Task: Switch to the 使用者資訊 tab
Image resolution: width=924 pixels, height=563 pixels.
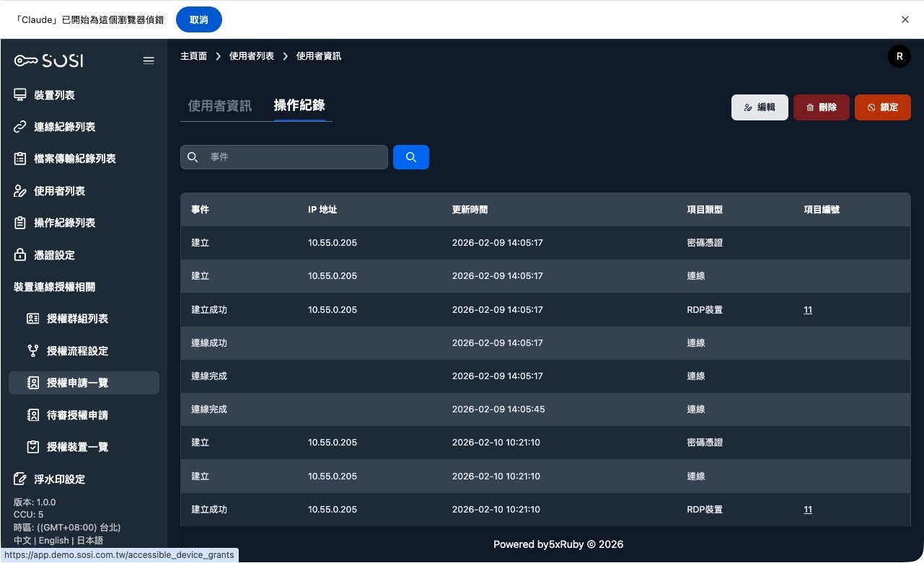Action: (x=219, y=106)
